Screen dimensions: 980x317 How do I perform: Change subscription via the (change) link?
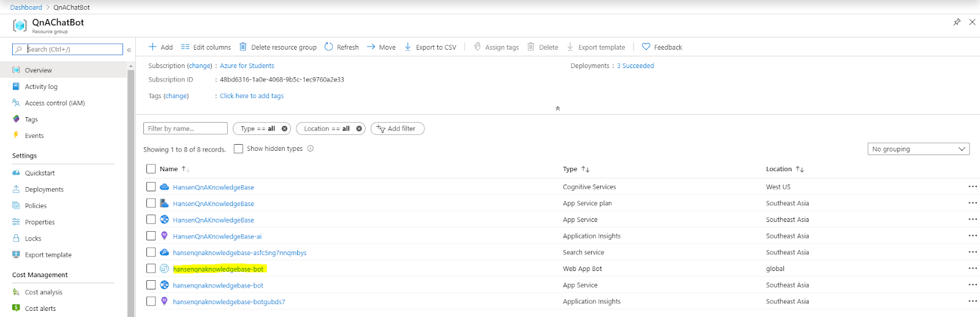pos(200,66)
